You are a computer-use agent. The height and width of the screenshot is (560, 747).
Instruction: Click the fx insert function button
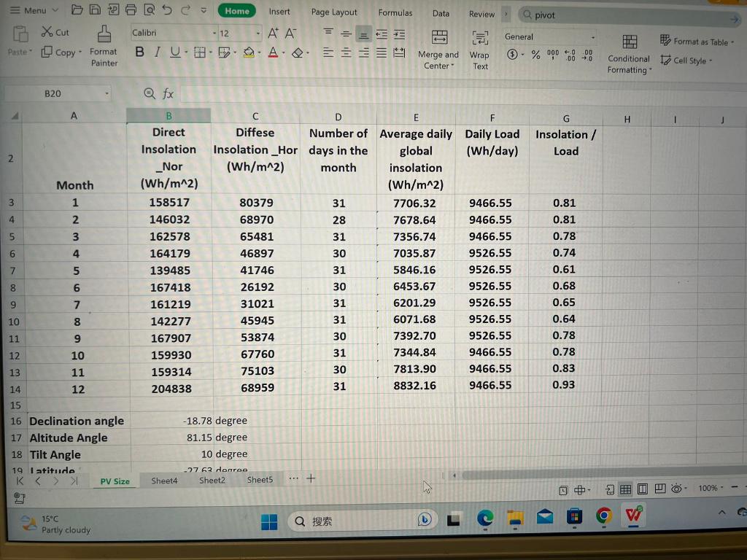coord(168,94)
